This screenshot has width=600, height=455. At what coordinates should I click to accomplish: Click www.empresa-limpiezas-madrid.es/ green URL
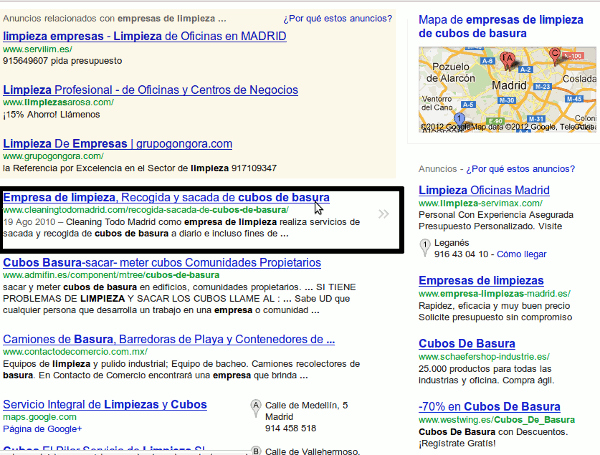pyautogui.click(x=495, y=294)
